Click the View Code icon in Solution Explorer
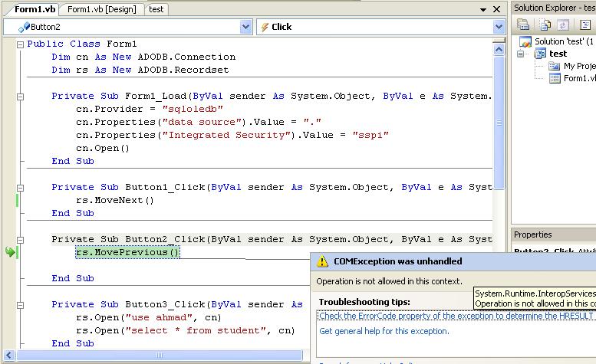The image size is (596, 364). (x=585, y=25)
